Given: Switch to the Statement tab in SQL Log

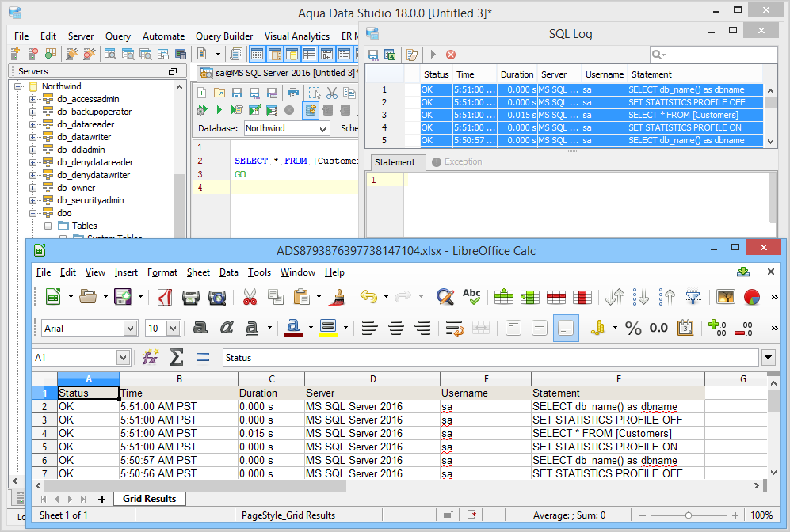Looking at the screenshot, I should 395,162.
